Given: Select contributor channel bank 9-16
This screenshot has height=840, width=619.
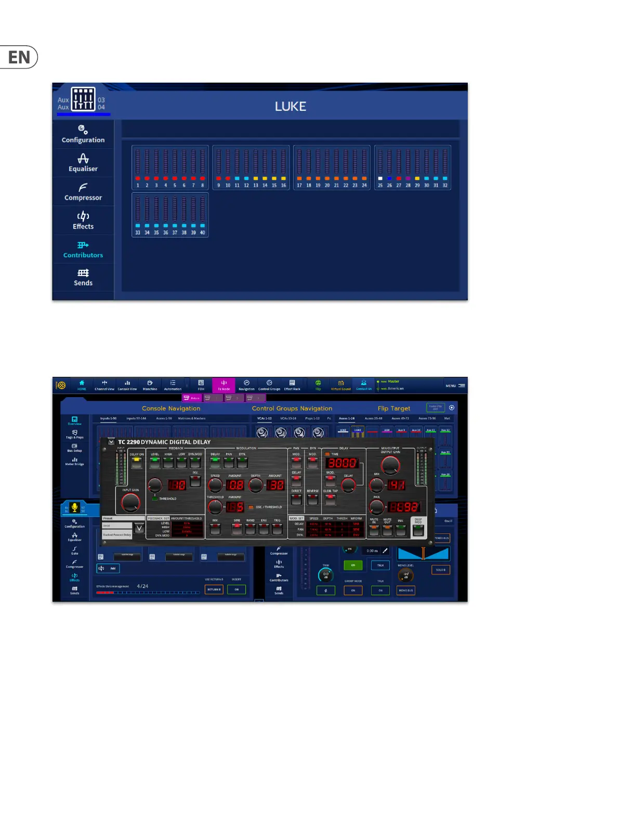Looking at the screenshot, I should (x=251, y=167).
